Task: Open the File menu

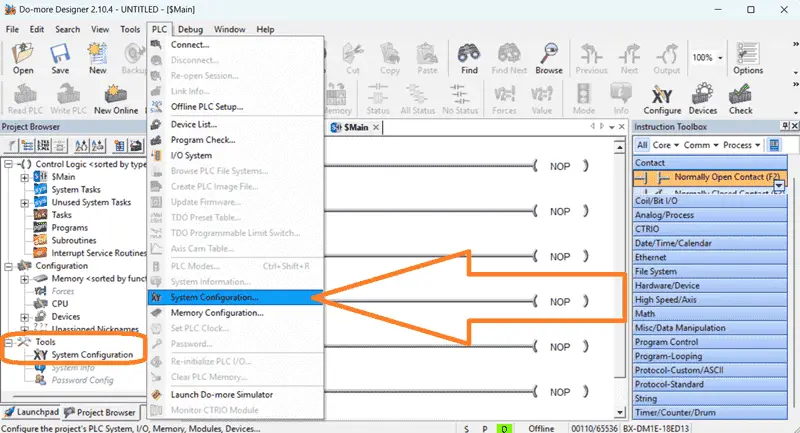Action: tap(12, 30)
